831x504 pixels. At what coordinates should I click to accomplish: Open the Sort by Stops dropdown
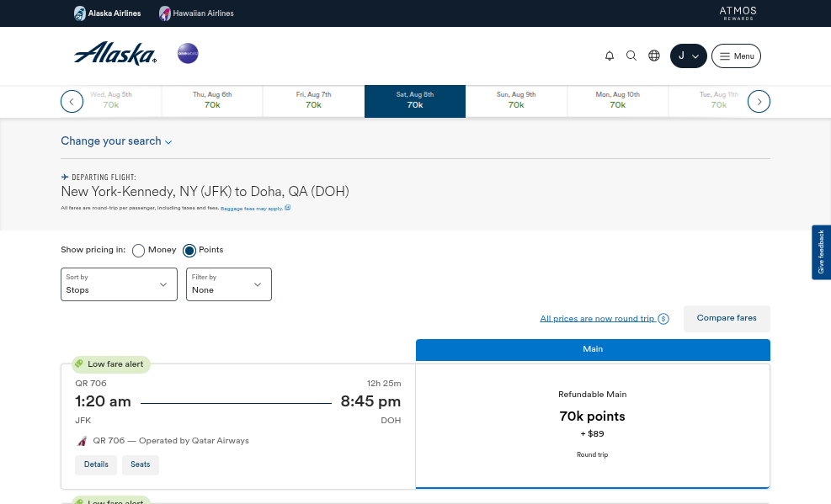[120, 284]
